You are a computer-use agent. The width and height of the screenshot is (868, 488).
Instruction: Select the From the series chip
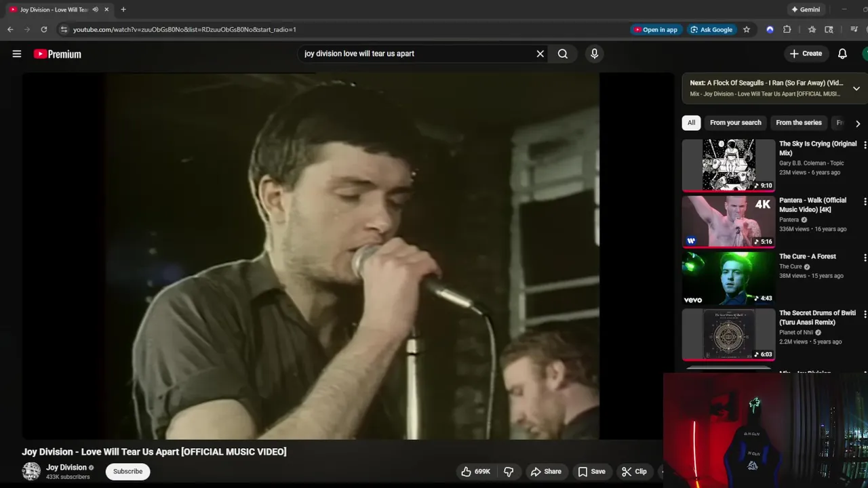(799, 123)
